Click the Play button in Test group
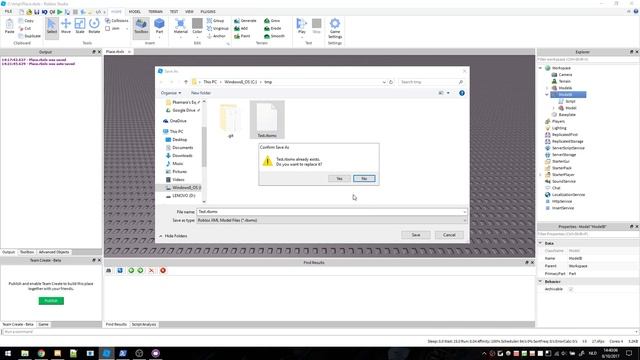The image size is (640, 360). [x=302, y=26]
